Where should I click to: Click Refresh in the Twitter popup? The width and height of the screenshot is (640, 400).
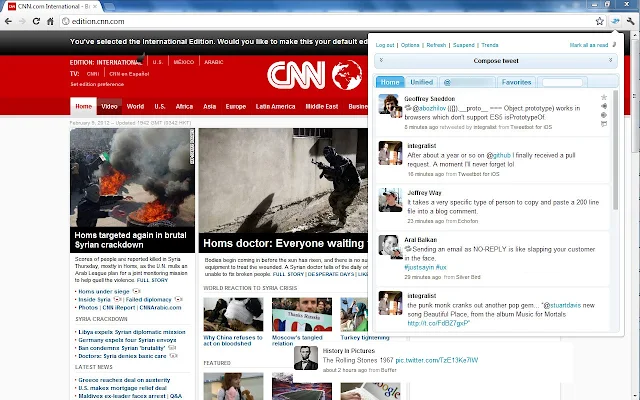pos(436,45)
